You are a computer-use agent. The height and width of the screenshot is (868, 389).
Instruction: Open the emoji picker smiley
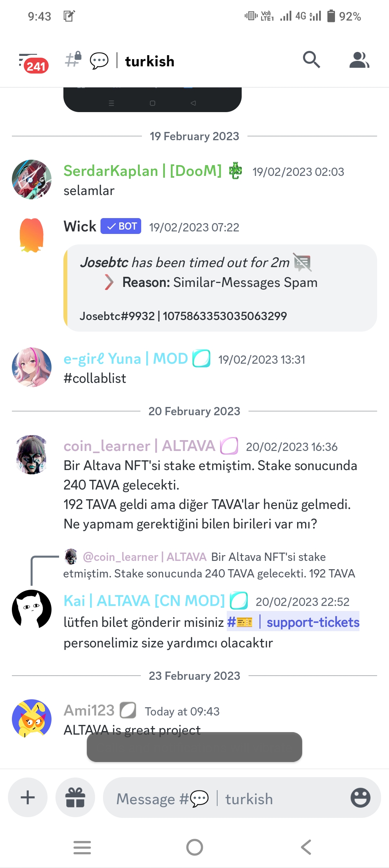pyautogui.click(x=360, y=797)
